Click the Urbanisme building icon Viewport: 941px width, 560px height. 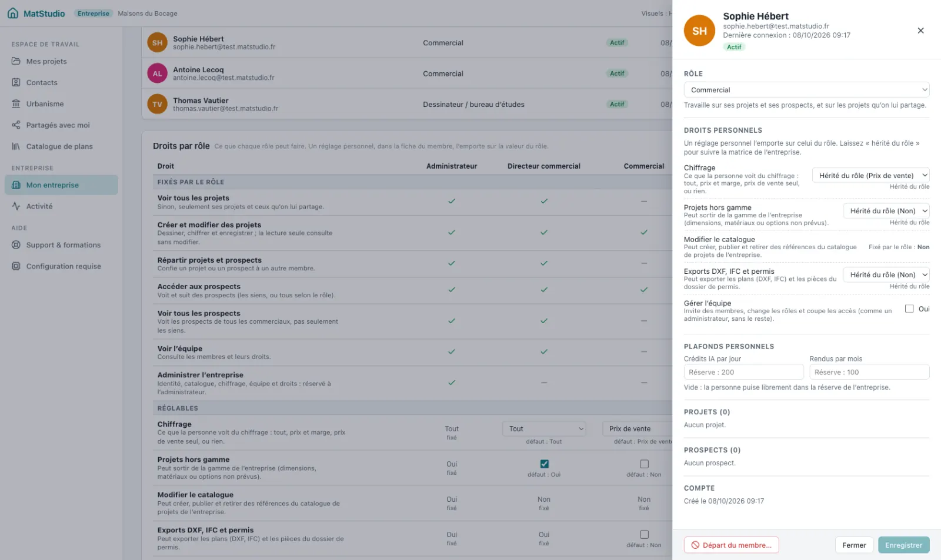(16, 103)
